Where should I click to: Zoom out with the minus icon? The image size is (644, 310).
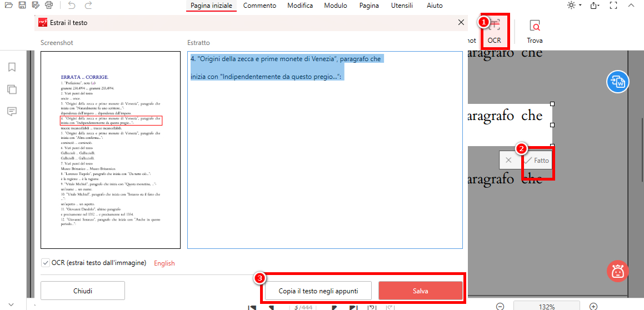(500, 306)
